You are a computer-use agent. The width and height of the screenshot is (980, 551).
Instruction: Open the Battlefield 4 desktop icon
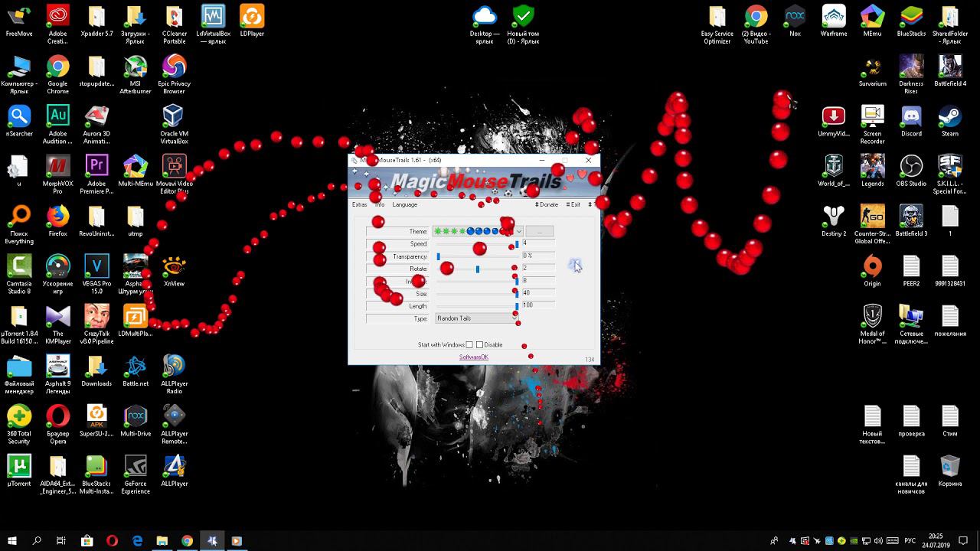950,72
